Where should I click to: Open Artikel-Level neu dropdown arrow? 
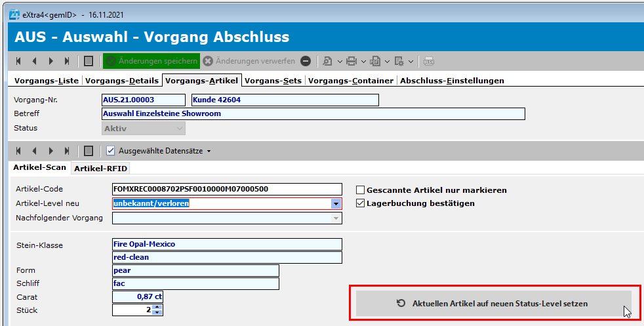(336, 203)
